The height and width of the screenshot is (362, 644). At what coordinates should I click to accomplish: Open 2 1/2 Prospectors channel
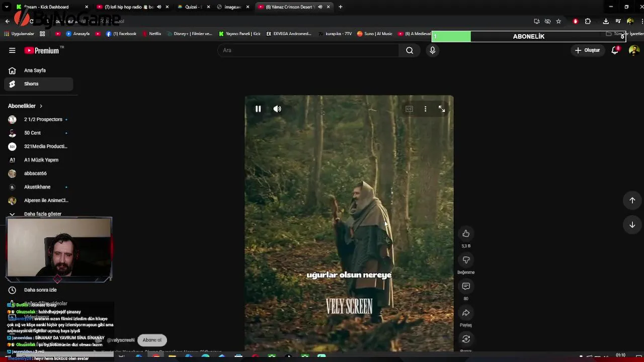(x=38, y=120)
